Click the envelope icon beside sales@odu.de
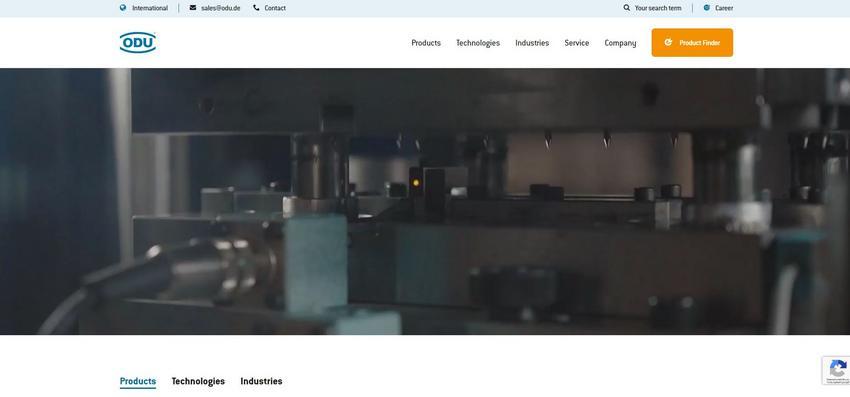 point(193,8)
